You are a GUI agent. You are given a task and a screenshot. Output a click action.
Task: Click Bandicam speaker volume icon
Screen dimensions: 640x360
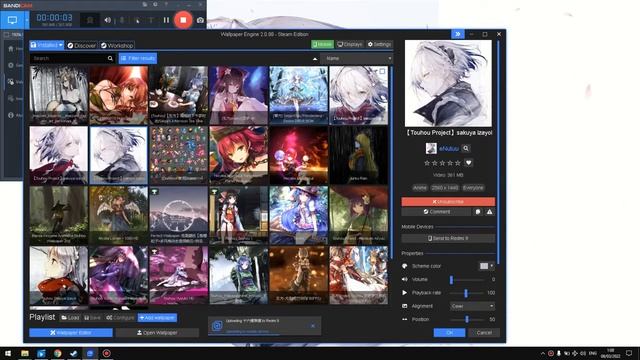(107, 20)
